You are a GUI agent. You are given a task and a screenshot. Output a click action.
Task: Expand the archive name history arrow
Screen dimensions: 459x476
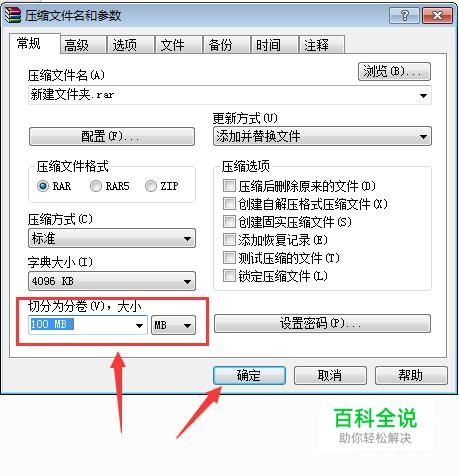pyautogui.click(x=423, y=96)
